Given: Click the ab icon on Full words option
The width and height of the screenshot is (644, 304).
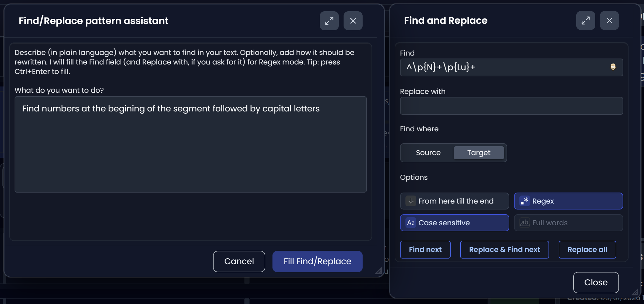Looking at the screenshot, I should (525, 223).
